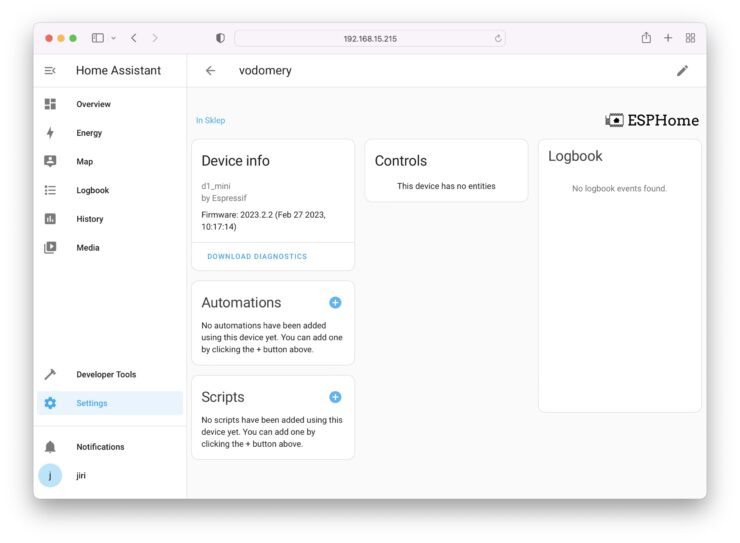This screenshot has height=543, width=740.
Task: Expand Safari sidebar dropdown chevron
Action: coord(113,38)
